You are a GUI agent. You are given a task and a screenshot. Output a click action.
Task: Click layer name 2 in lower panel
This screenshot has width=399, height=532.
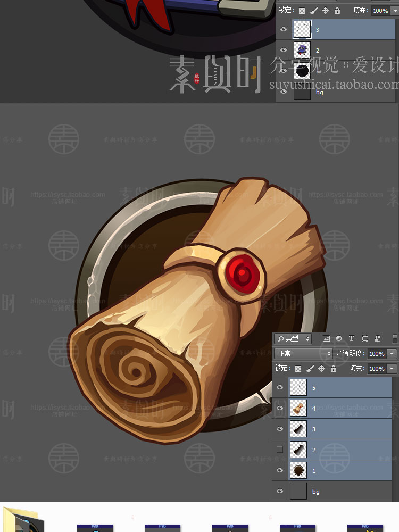tap(314, 450)
